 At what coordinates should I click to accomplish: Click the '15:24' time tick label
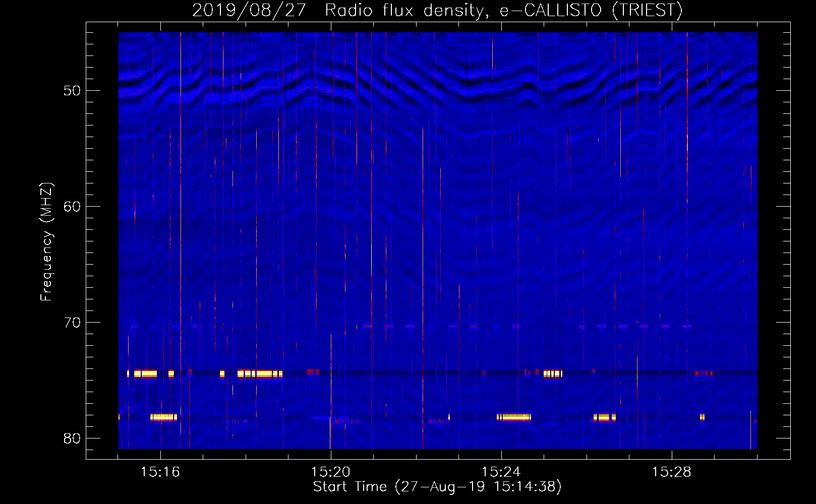501,472
